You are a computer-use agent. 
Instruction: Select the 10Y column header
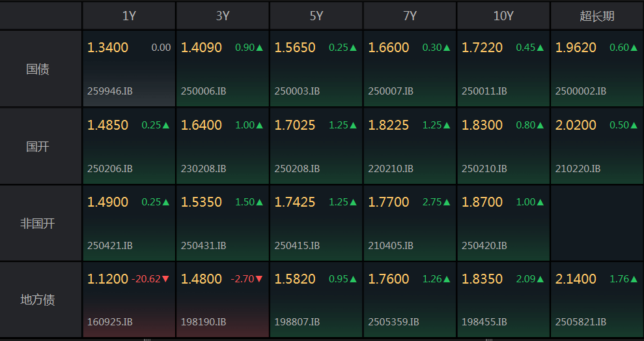click(503, 16)
